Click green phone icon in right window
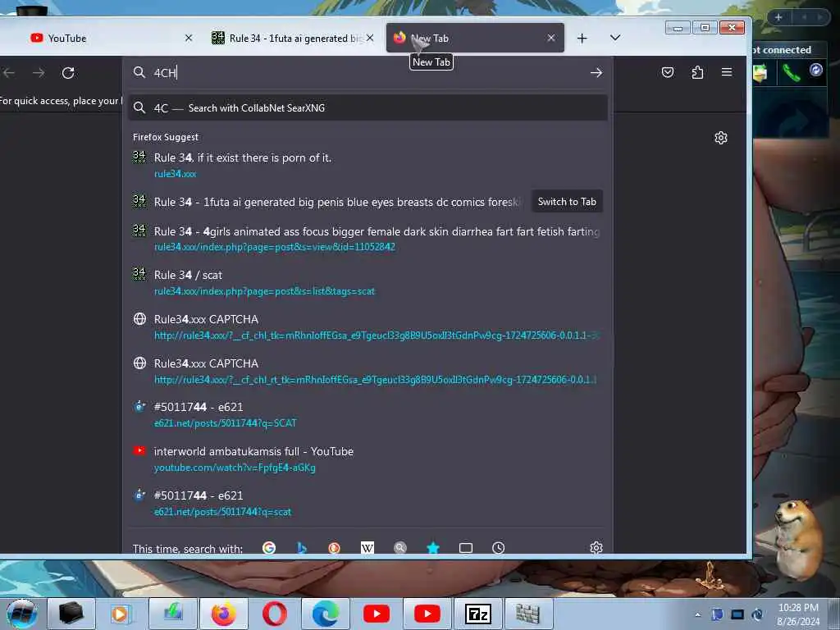The height and width of the screenshot is (630, 840). [x=792, y=72]
